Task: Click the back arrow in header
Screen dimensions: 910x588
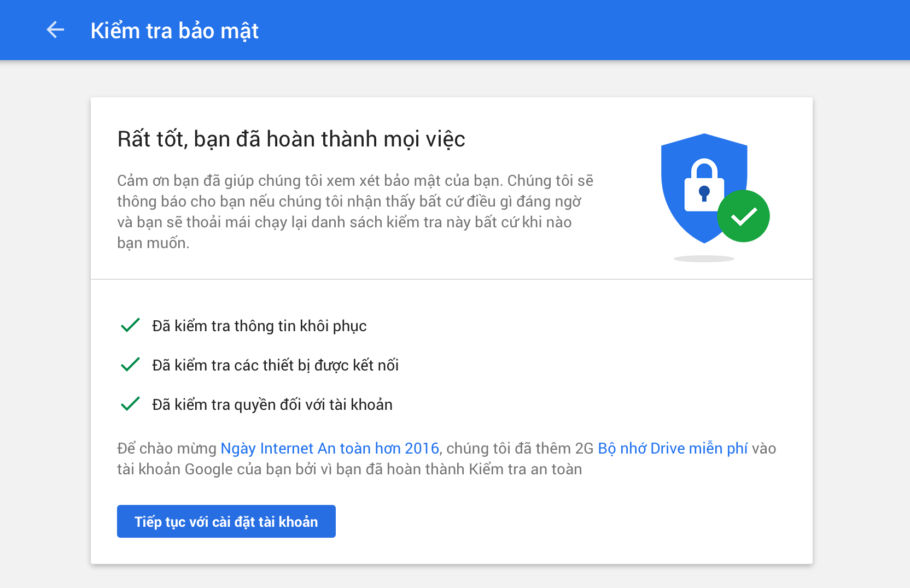Action: [55, 30]
